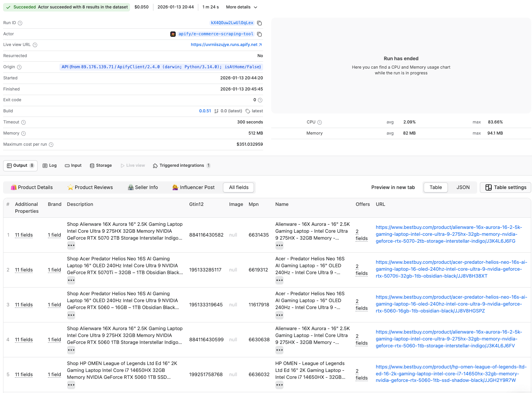
Task: Expand description in row 1
Action: coord(71,245)
